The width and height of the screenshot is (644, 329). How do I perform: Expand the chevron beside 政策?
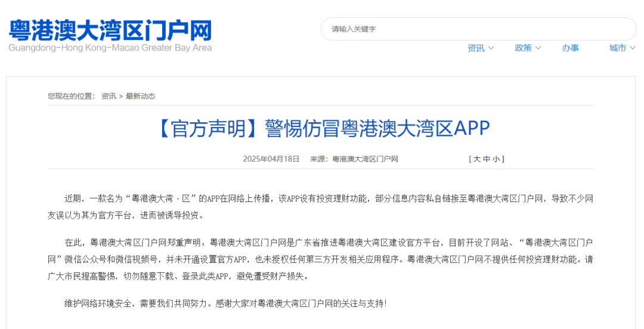coord(538,48)
